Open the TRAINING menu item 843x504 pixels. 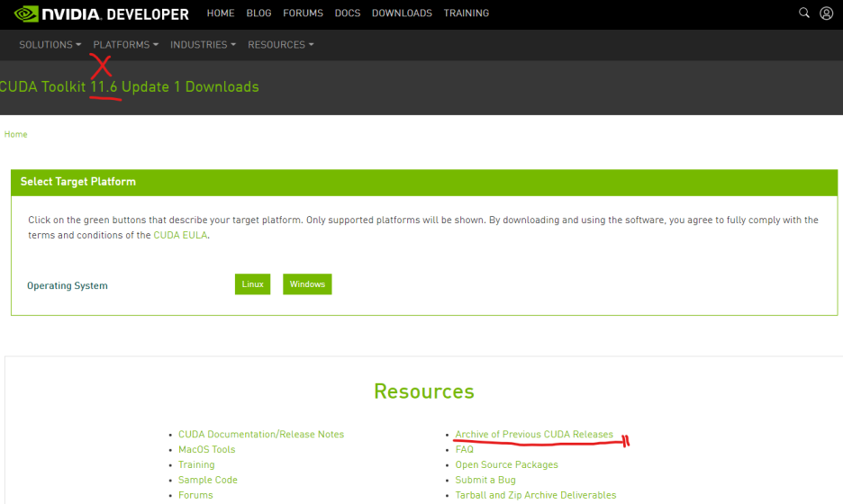coord(467,13)
